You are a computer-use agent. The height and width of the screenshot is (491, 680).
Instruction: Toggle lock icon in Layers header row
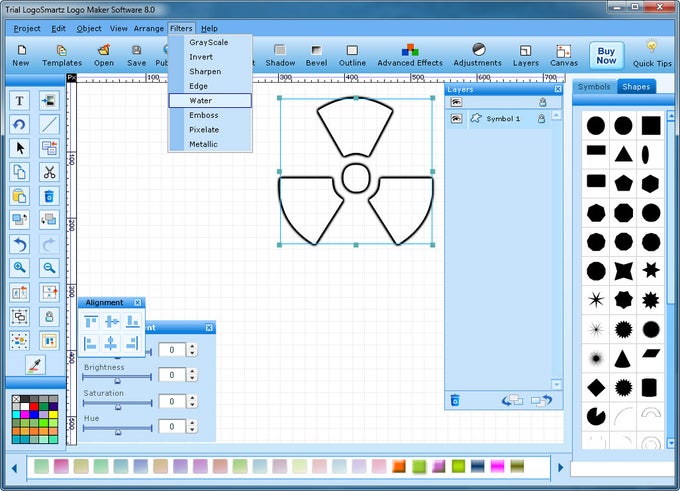(x=543, y=102)
